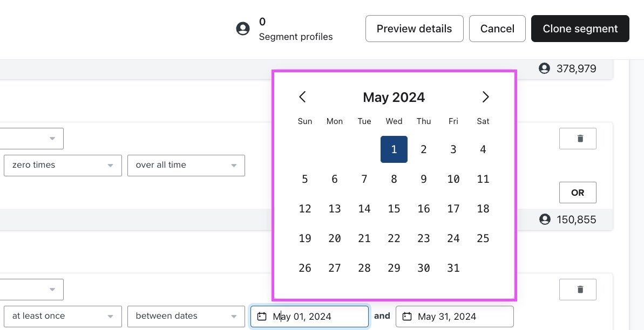The width and height of the screenshot is (644, 330).
Task: Click calendar icon in May 31, 2024 field
Action: [x=406, y=317]
